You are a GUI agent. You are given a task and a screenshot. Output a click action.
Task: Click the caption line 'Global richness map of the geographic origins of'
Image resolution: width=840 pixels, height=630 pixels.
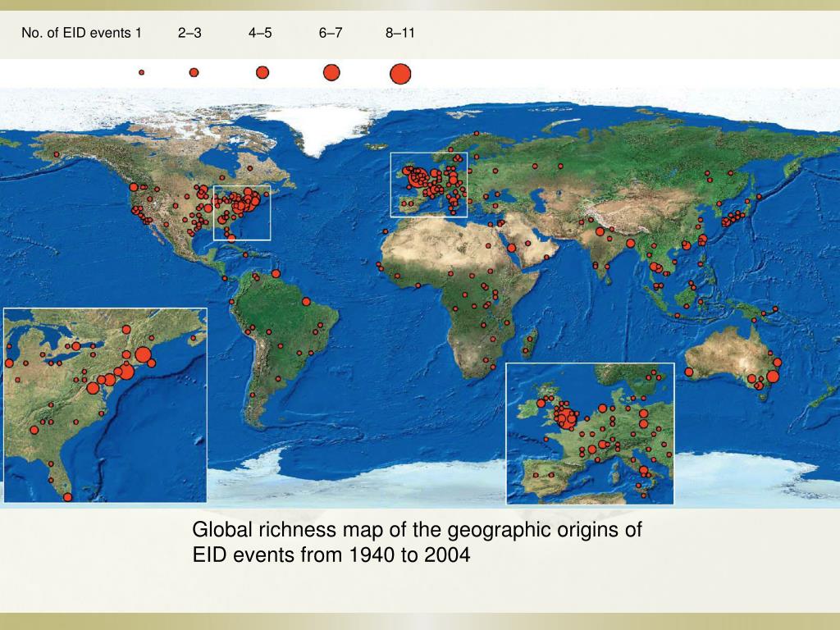[417, 529]
